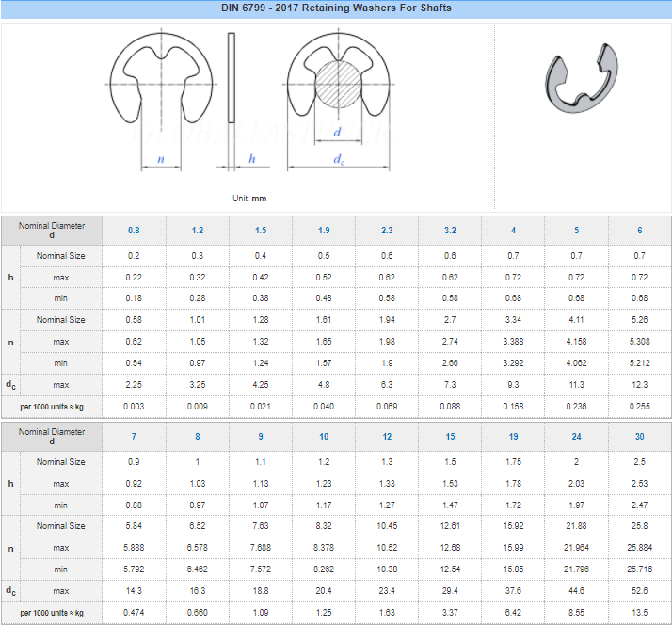
Task: Click the dc dimension label in drawing
Action: [338, 160]
